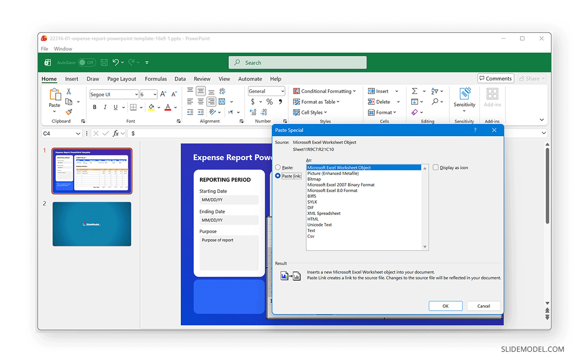This screenshot has width=588, height=364.
Task: Click the Percent Style icon
Action: [269, 101]
